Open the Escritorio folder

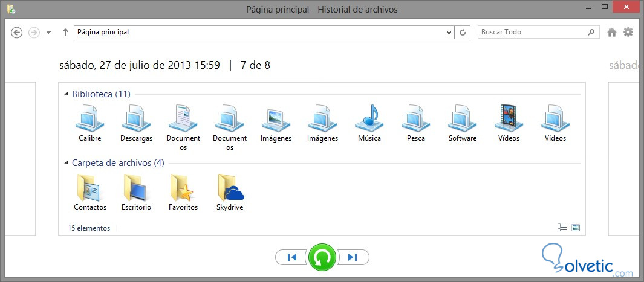[x=136, y=192]
